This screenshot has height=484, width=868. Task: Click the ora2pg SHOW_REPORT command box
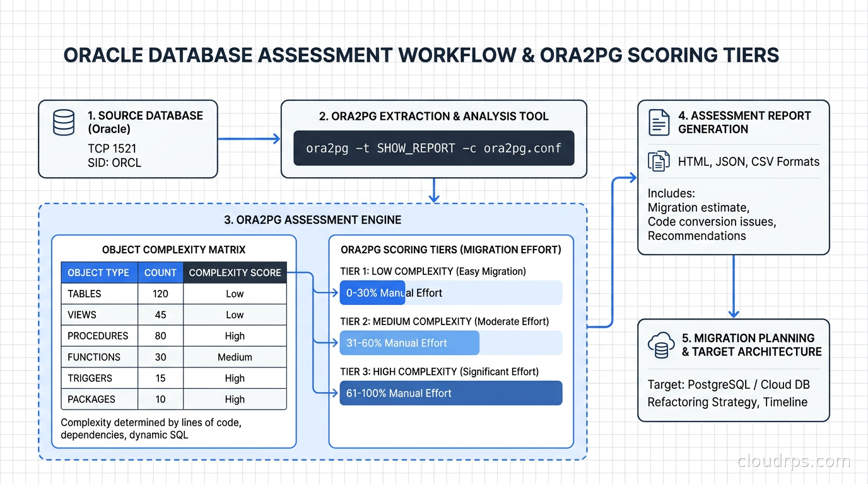[x=434, y=148]
